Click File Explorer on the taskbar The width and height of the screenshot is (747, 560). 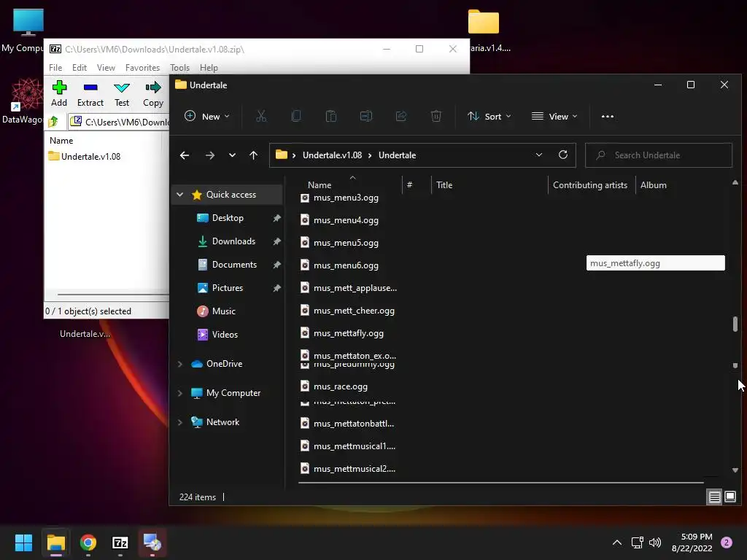tap(55, 542)
